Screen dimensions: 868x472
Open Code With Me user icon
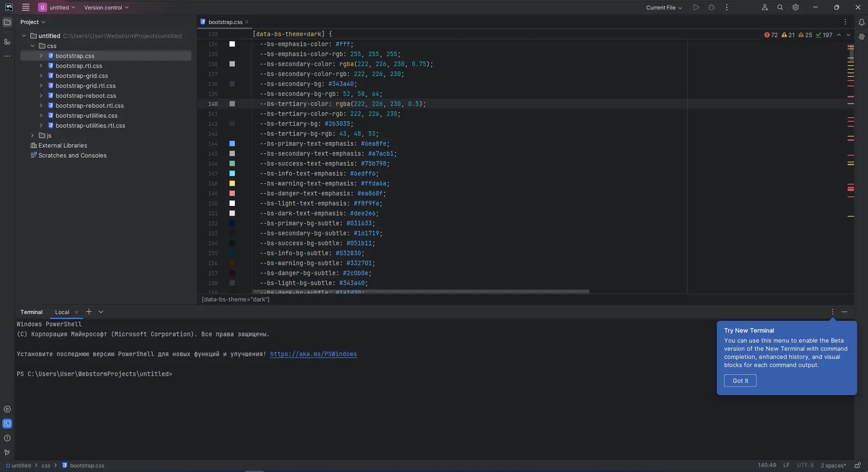(x=765, y=8)
